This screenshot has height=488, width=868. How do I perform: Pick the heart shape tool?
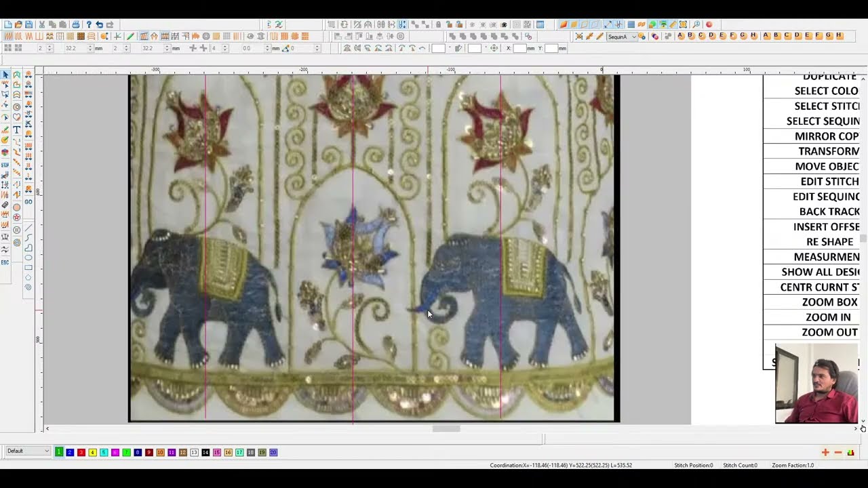[17, 117]
